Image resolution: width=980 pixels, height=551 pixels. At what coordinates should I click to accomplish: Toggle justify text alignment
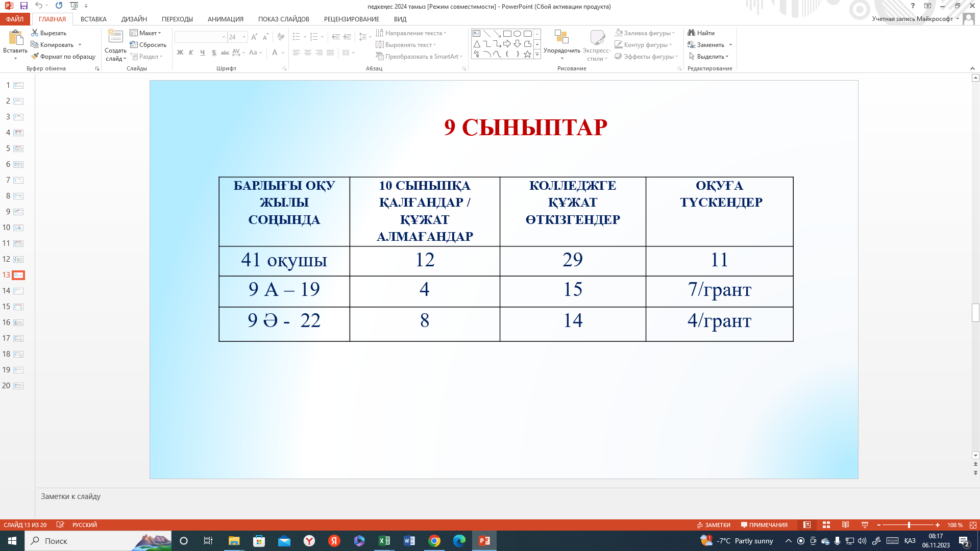click(x=330, y=53)
